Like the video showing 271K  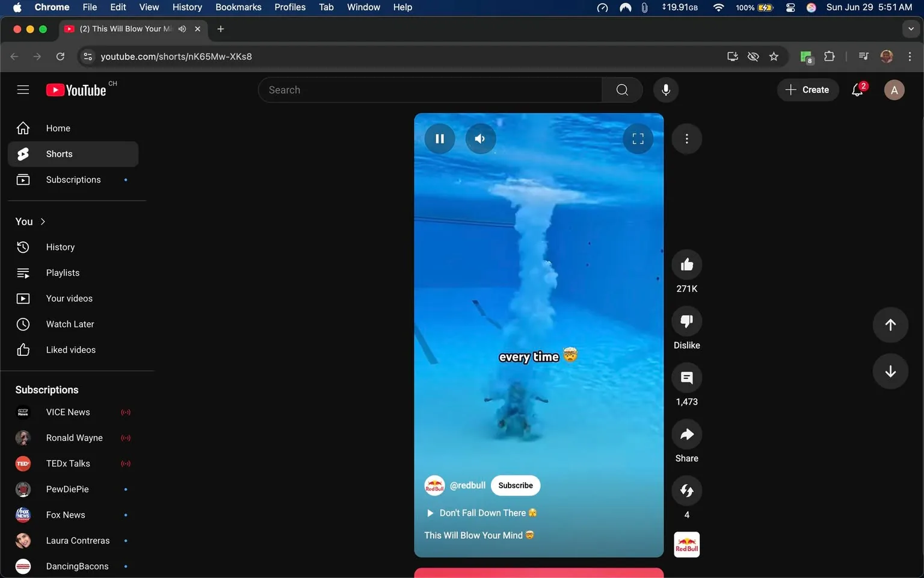pyautogui.click(x=686, y=264)
